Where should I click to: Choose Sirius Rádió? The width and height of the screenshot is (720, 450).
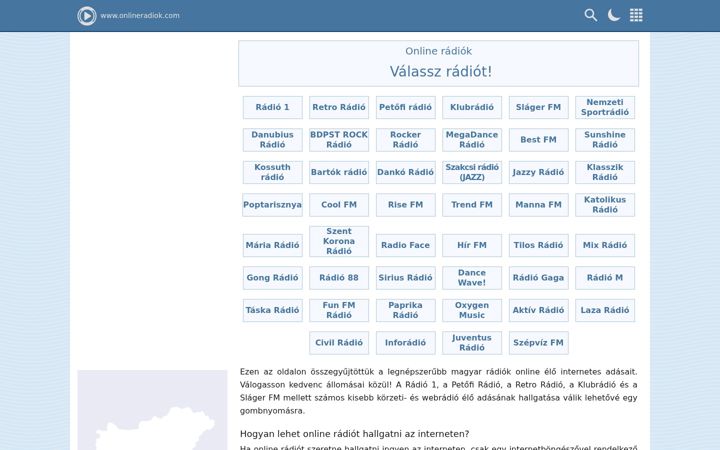coord(405,278)
